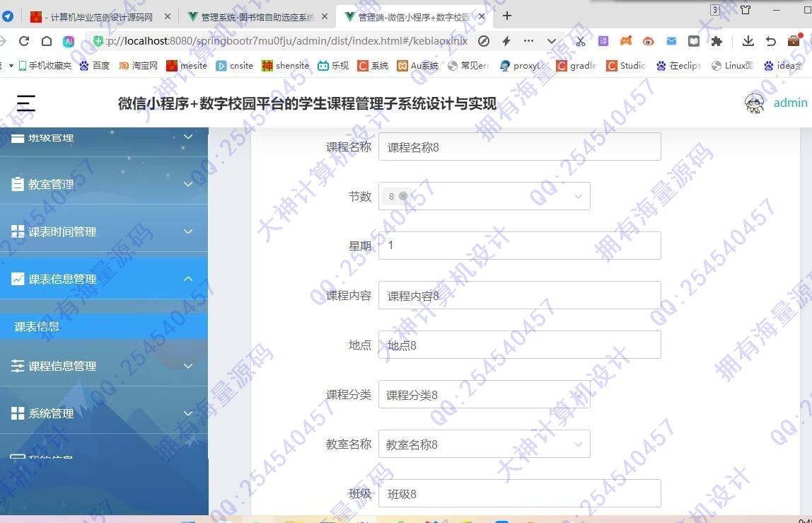Open the cnsite bookmark
Screen dimensions: 812x523
[235, 65]
